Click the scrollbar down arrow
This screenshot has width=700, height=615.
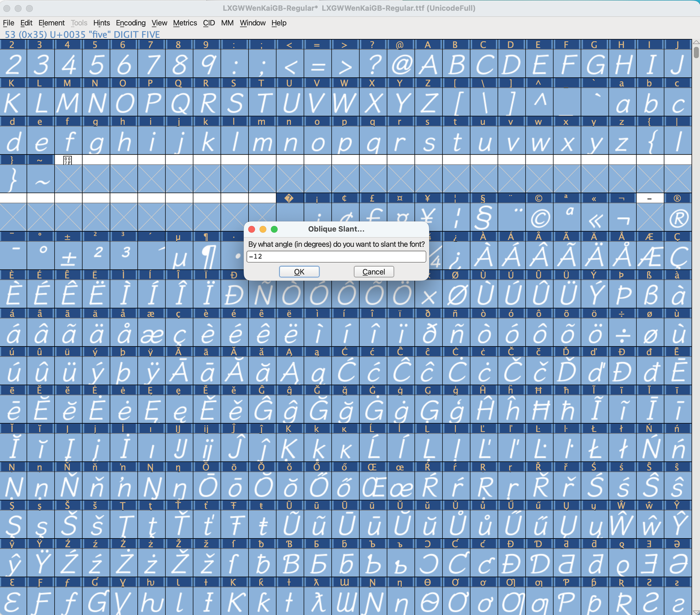point(696,612)
